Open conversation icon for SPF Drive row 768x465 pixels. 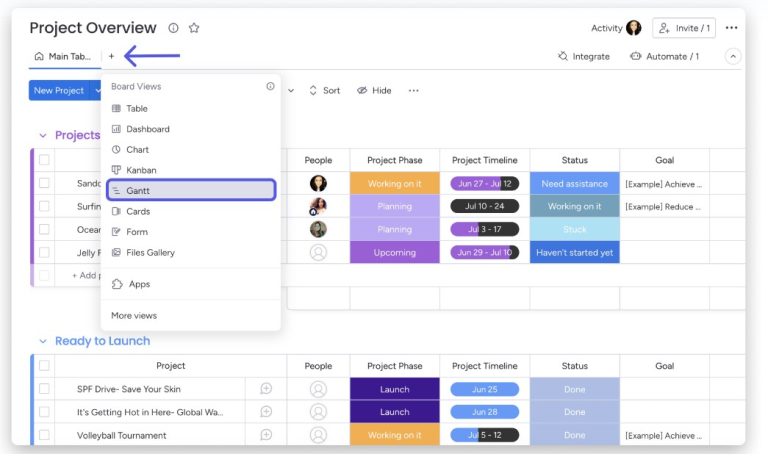[x=266, y=389]
